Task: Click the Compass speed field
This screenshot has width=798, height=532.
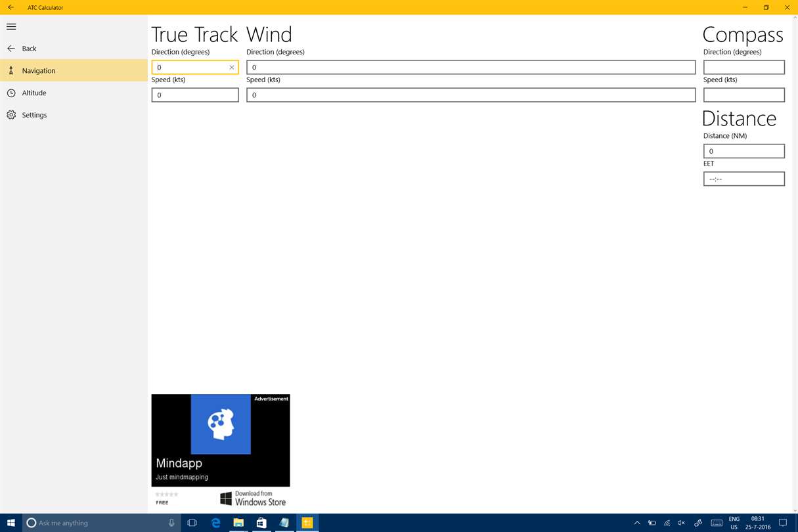Action: coord(743,95)
